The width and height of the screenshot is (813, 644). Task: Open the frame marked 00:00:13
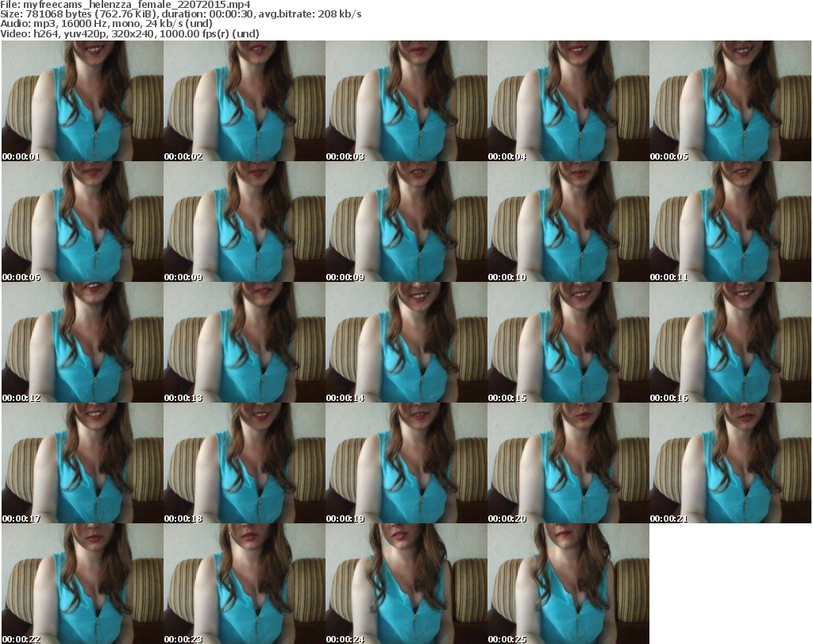(245, 342)
